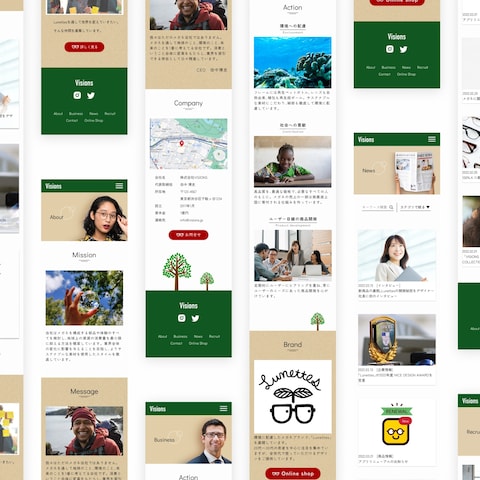
Task: Click Recruit link in footer beneath the trees
Action: point(214,336)
